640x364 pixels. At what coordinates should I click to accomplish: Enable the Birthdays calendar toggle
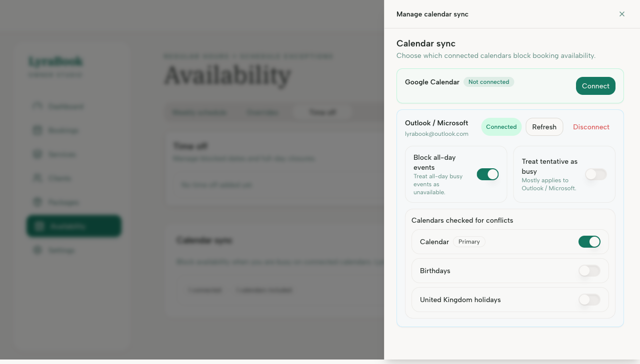tap(589, 271)
